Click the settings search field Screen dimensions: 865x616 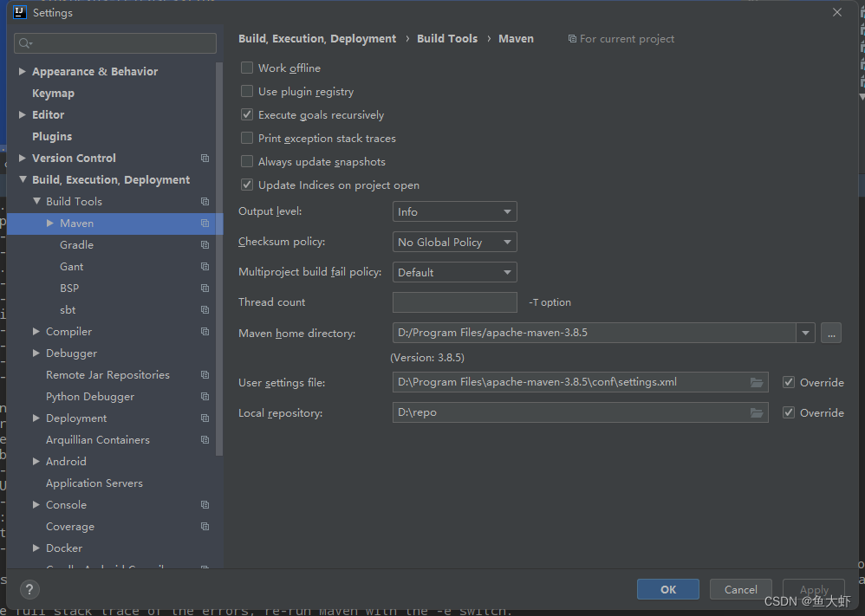tap(115, 43)
